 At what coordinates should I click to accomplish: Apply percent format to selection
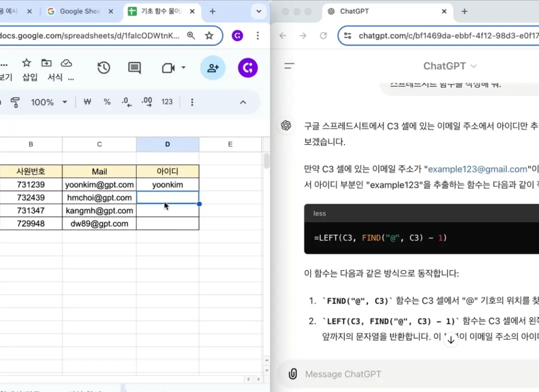point(107,102)
